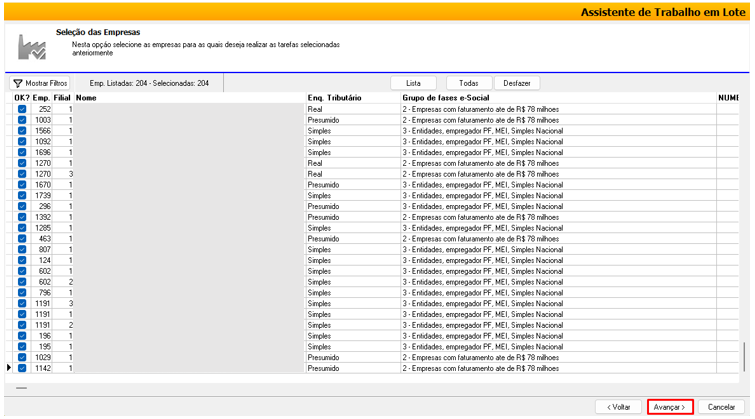Select all companies with the Todas button
Viewport: 755px width, 419px height.
[468, 83]
